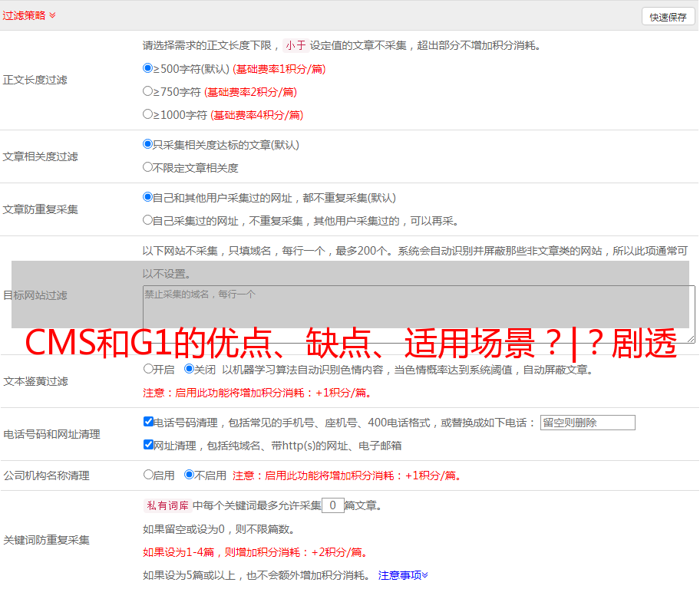
Task: Select ≥750字符 length option
Action: point(148,91)
